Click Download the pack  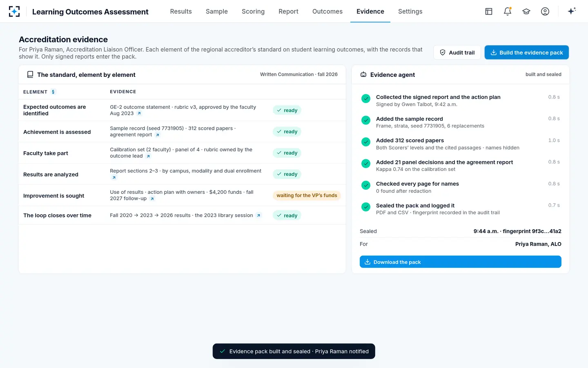coord(461,262)
